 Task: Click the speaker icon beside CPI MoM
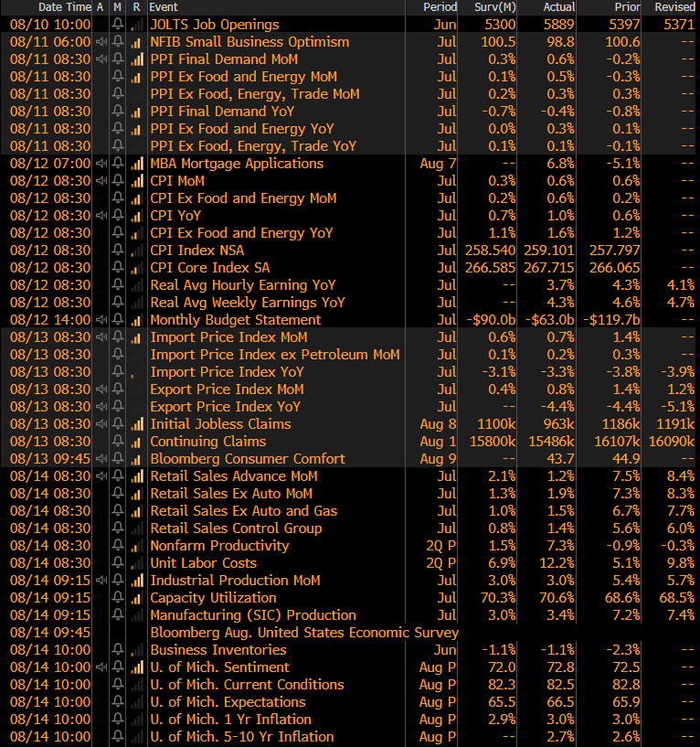click(101, 181)
